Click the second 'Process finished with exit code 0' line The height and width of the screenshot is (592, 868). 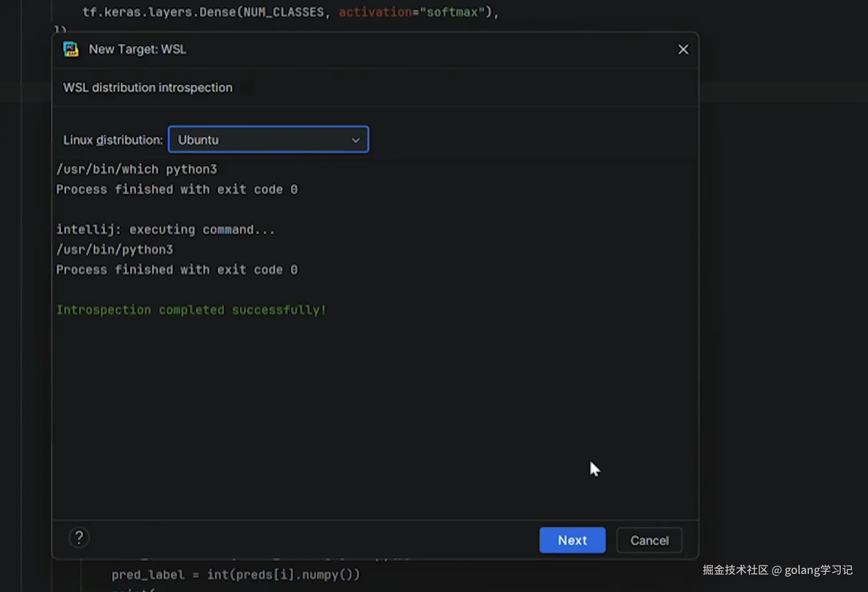point(177,270)
